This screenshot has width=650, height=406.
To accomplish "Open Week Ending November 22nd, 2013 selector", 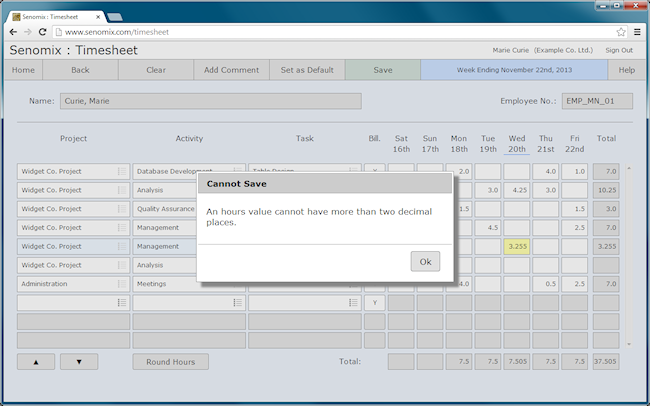I will [514, 70].
